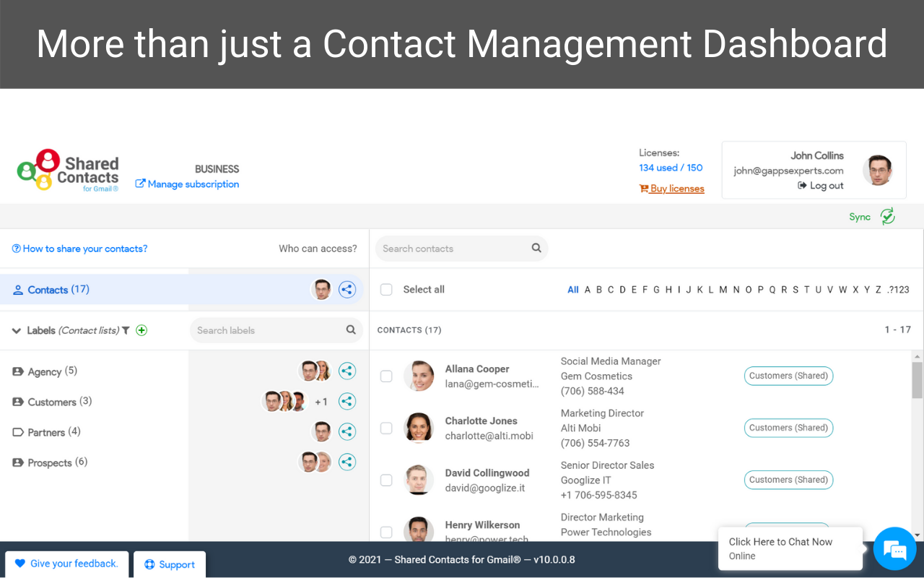Enable the Select all checkbox
924x578 pixels.
tap(386, 289)
